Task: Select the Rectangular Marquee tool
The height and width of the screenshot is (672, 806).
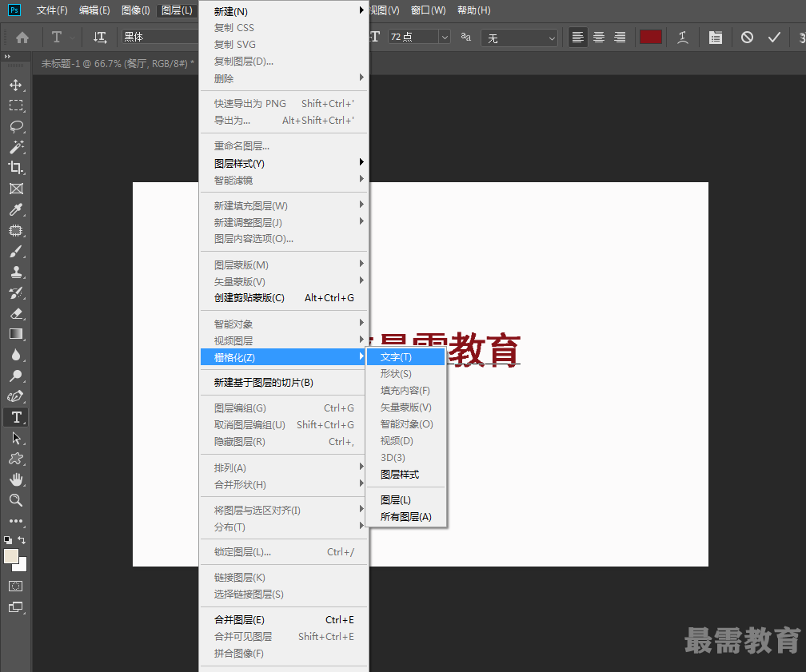Action: 16,105
